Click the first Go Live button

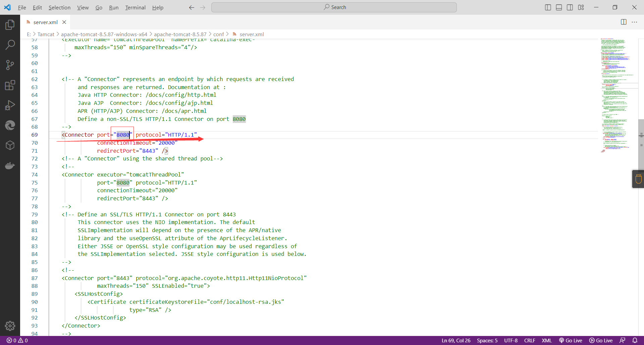pos(571,340)
